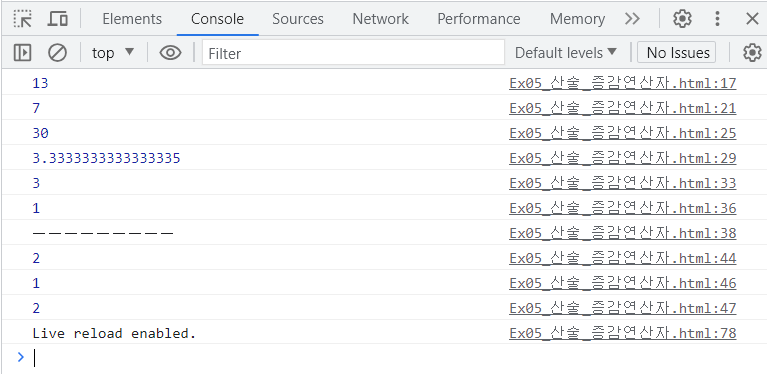Open source link html:29
The image size is (767, 374).
(622, 158)
